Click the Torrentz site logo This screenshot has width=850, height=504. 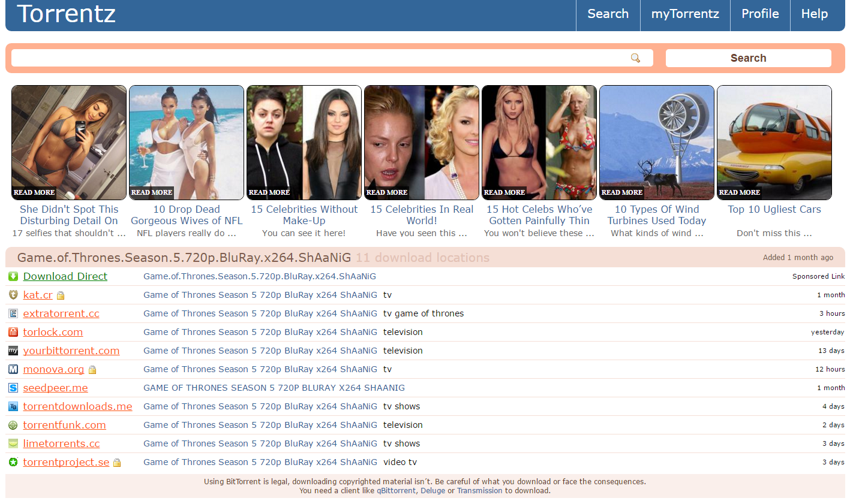[66, 14]
